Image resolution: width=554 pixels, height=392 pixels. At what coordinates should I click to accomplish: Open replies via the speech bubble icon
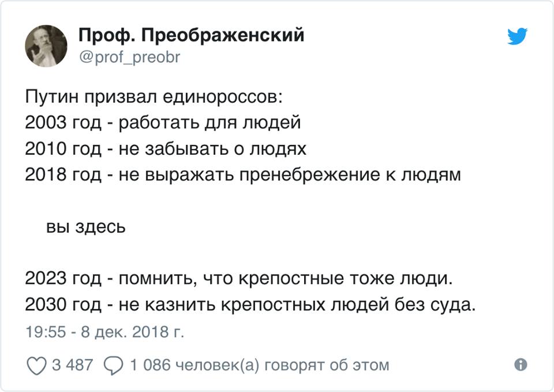pos(114,365)
